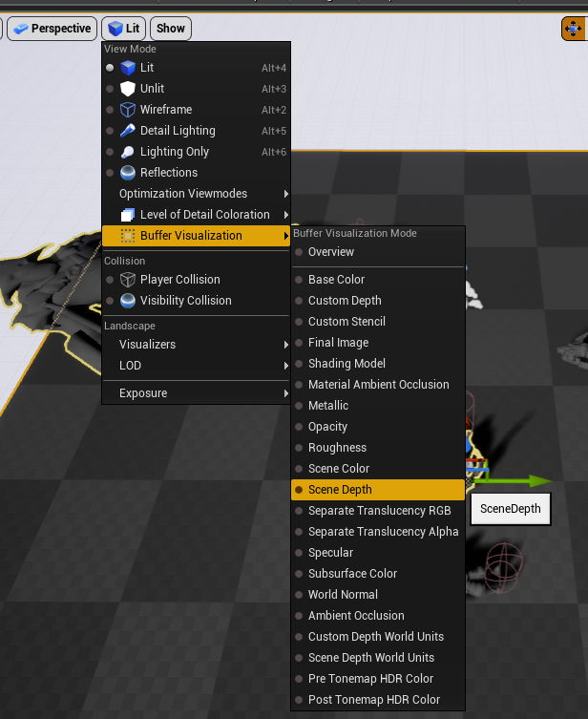Select Unlit view mode radio
Viewport: 588px width, 719px height.
(110, 89)
